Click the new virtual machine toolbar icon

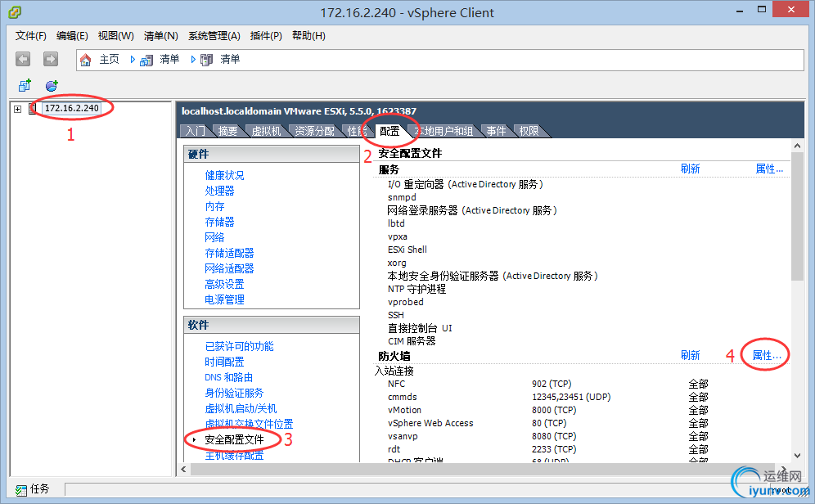click(x=25, y=85)
